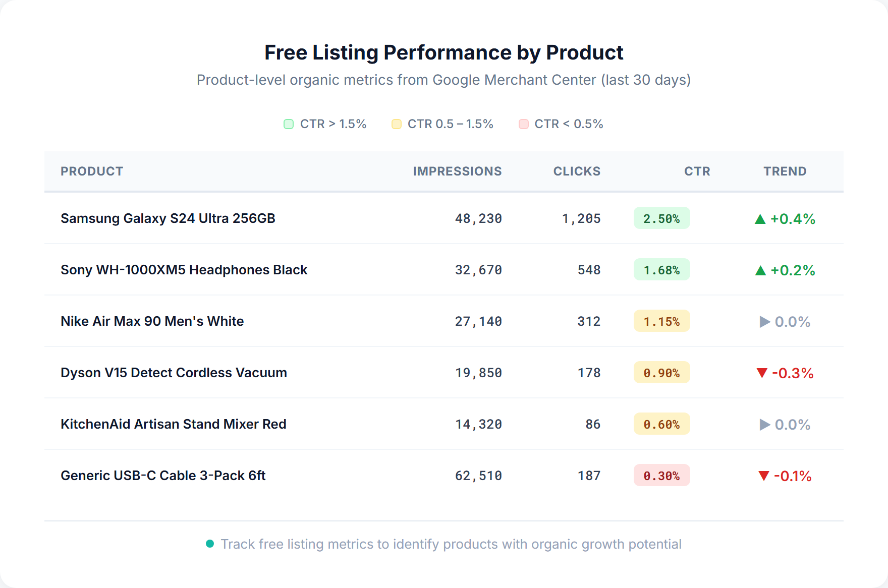Open the Dyson V15 Detect product link
888x588 pixels.
(174, 373)
